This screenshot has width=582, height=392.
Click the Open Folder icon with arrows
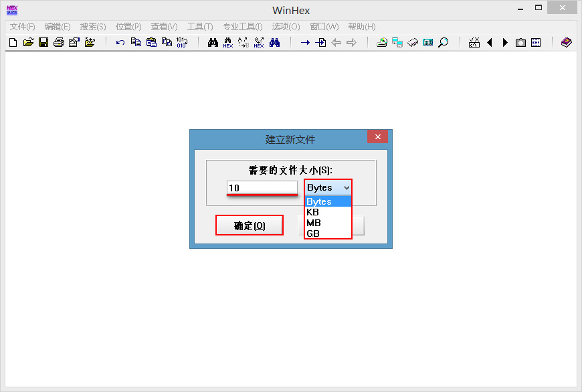coord(90,43)
